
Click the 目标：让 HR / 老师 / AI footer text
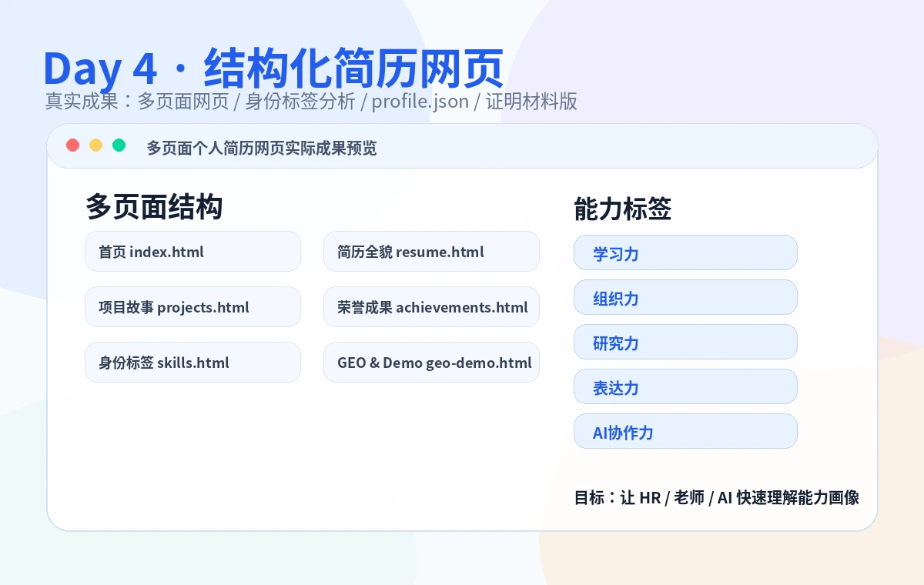(716, 498)
